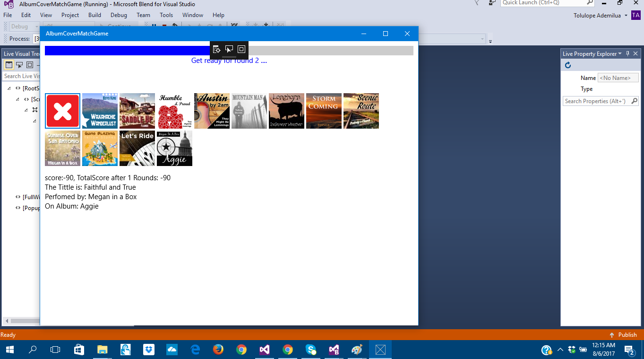This screenshot has width=644, height=359.
Task: Open Action Center showing 2 notifications
Action: point(629,350)
